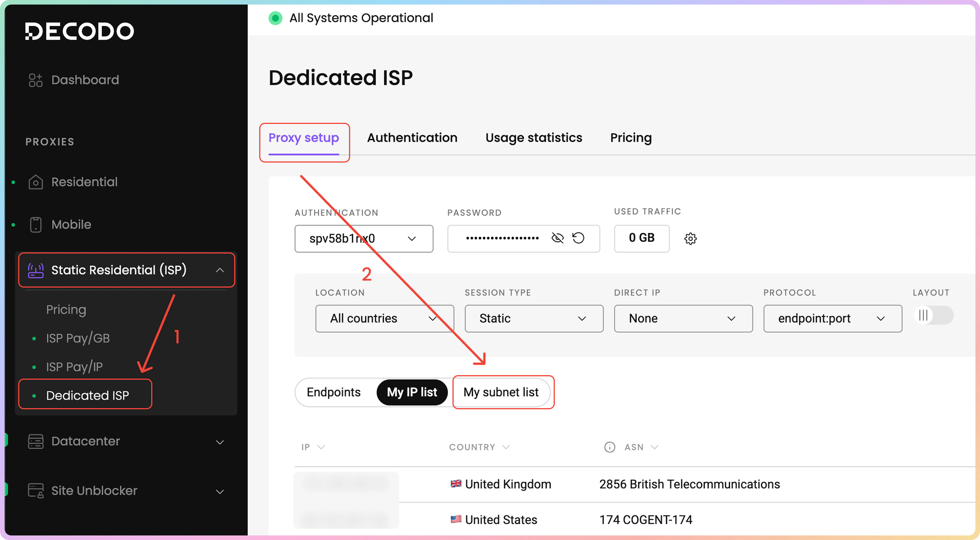The height and width of the screenshot is (540, 980).
Task: Switch to the Authentication tab
Action: [412, 138]
